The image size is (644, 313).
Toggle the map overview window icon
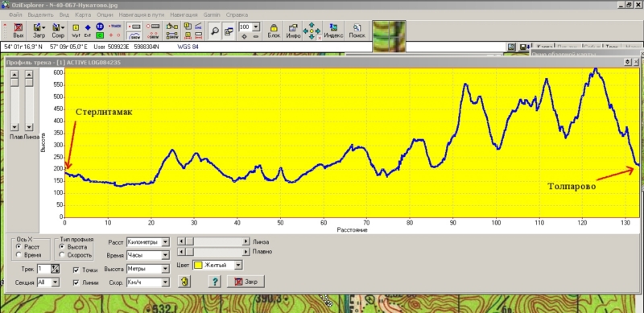click(229, 31)
